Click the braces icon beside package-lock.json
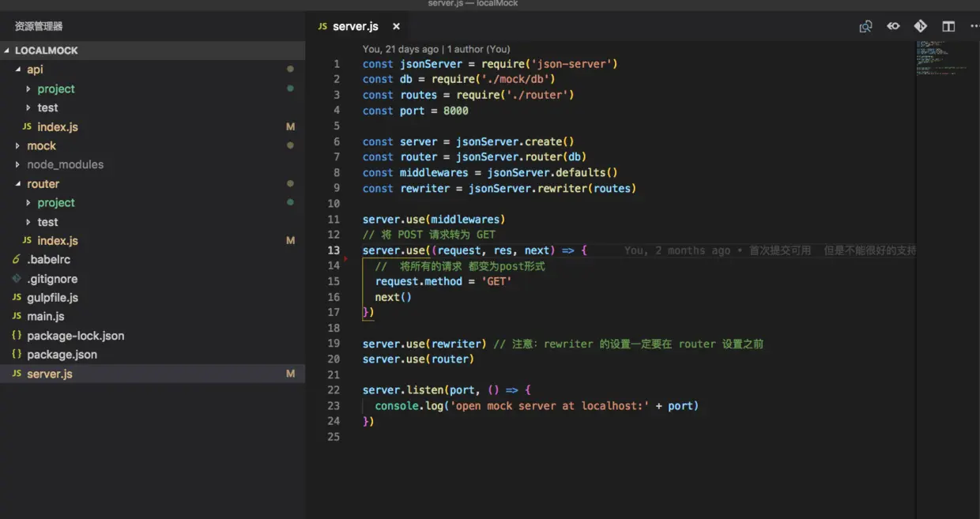This screenshot has width=980, height=519. tap(17, 336)
